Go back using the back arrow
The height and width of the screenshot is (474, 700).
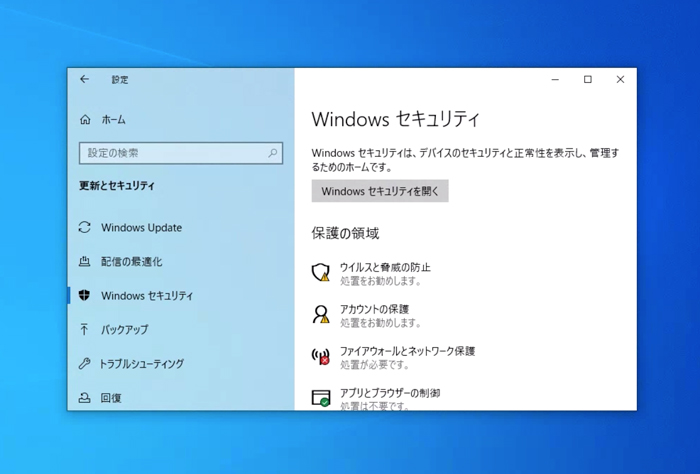[85, 80]
